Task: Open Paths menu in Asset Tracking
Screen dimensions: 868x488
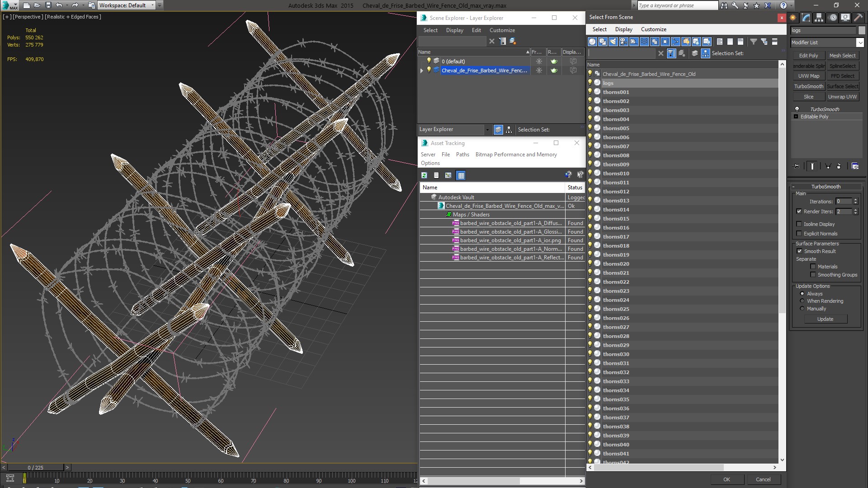Action: coord(462,155)
